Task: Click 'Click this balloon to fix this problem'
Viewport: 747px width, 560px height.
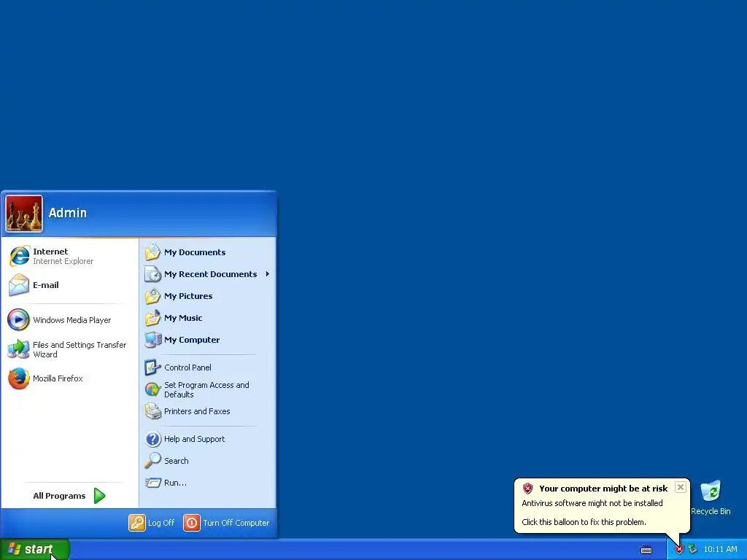Action: [x=584, y=522]
